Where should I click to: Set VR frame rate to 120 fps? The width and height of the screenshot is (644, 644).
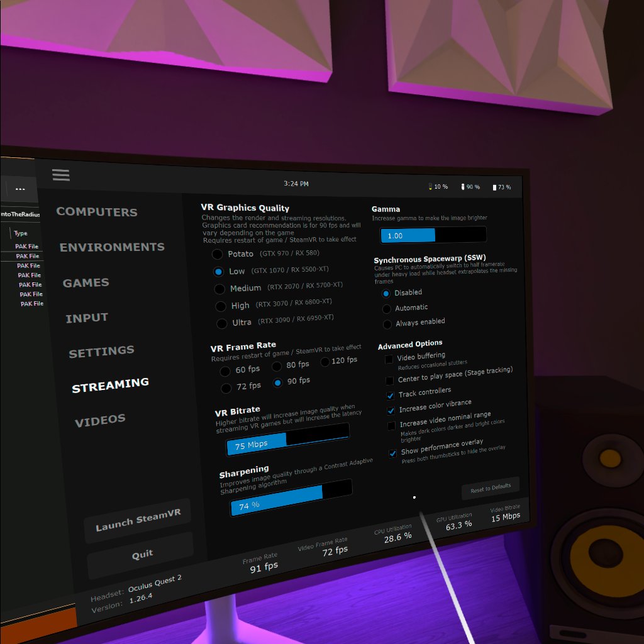325,362
